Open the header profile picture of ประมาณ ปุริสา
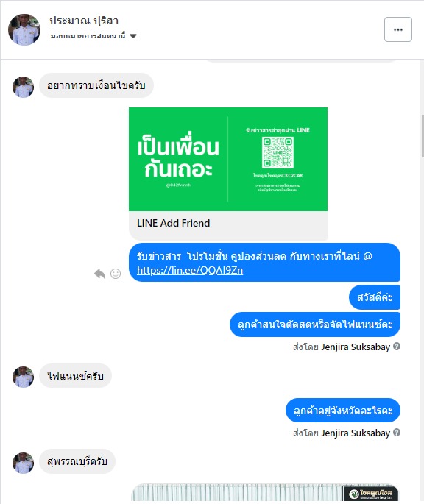This screenshot has height=504, width=424. tap(24, 29)
